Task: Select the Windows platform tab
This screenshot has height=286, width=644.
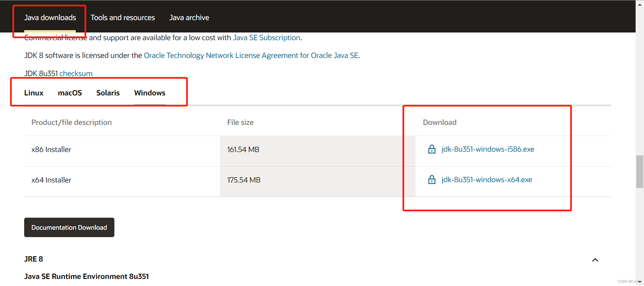Action: 150,93
